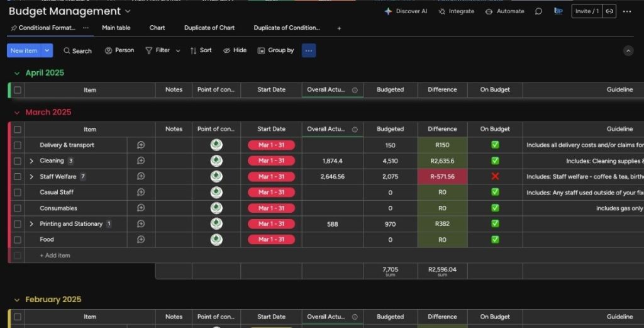Click the Invite / 1 button
The height and width of the screenshot is (328, 644).
(587, 11)
